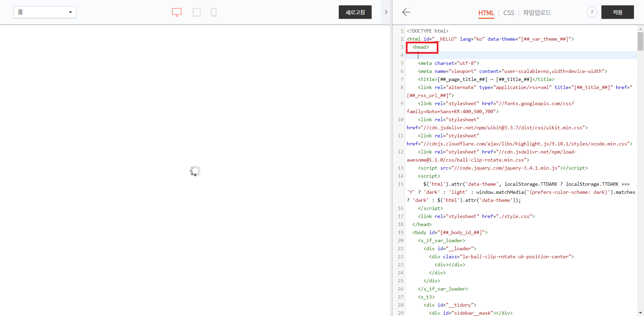Click the <s_t3> tag line
The image size is (644, 316).
pyautogui.click(x=426, y=297)
